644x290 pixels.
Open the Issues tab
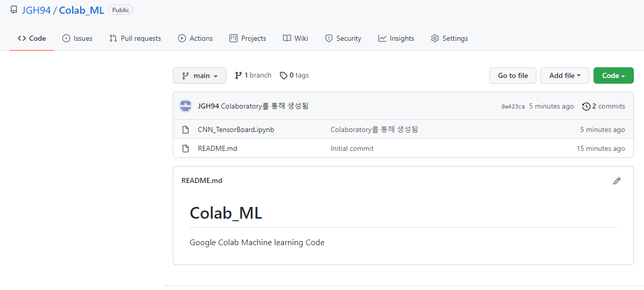[78, 38]
